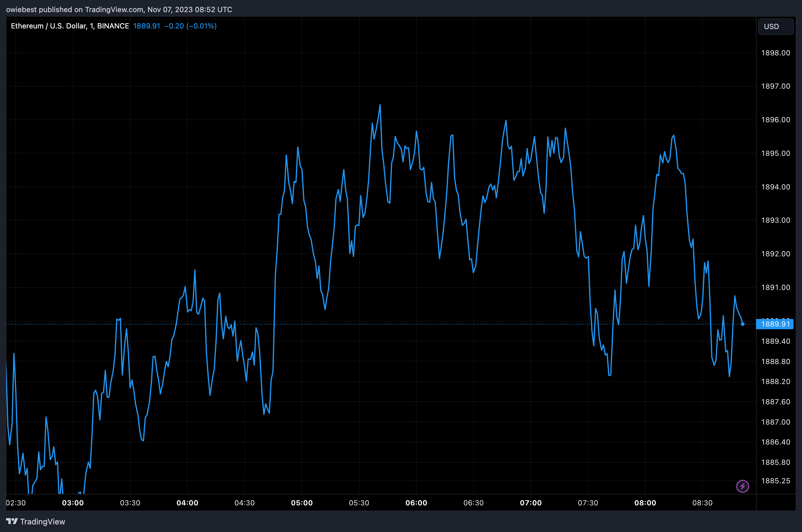802x532 pixels.
Task: Click the −0.20 (−0.01%) change value
Action: (x=190, y=26)
